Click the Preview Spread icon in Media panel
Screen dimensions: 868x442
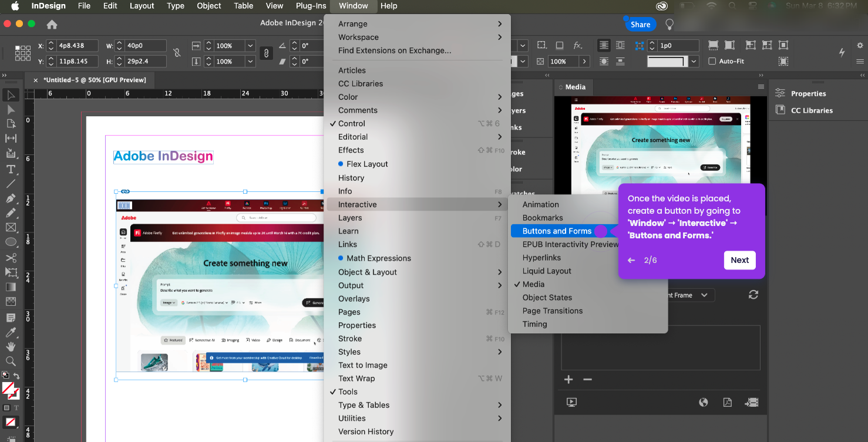point(571,402)
